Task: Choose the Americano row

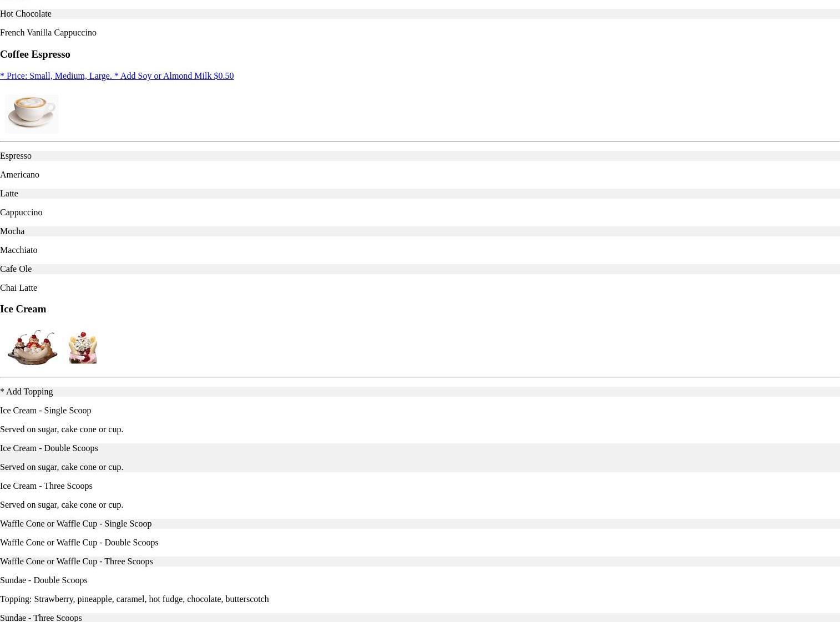Action: 420,174
